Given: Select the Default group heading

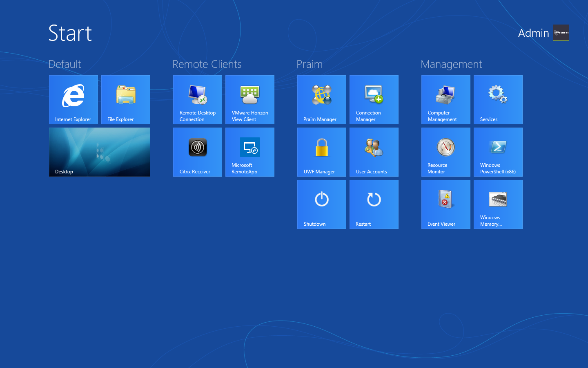Looking at the screenshot, I should [x=65, y=64].
